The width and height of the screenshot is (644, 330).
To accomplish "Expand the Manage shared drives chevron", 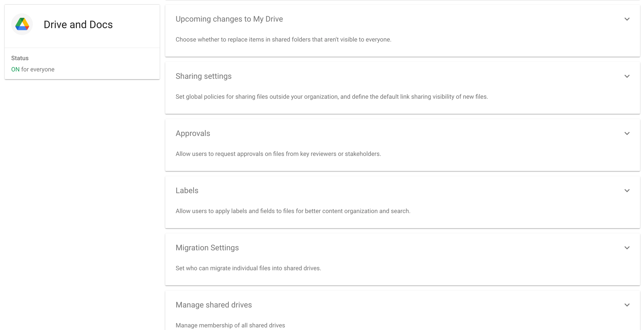I will [627, 305].
